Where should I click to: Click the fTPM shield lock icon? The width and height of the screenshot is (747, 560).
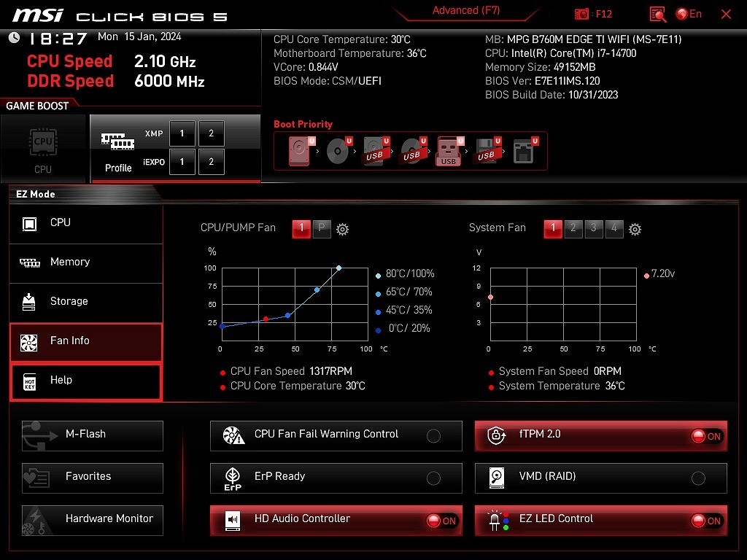point(496,435)
